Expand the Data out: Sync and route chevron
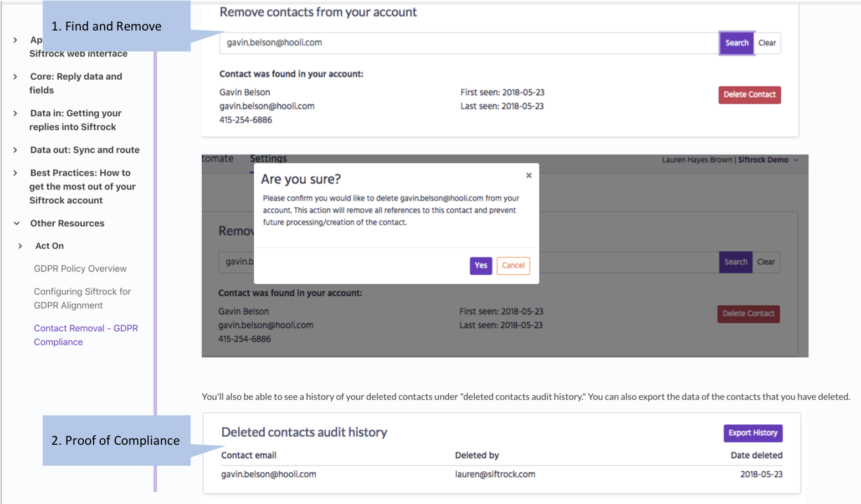This screenshot has width=861, height=504. point(16,150)
